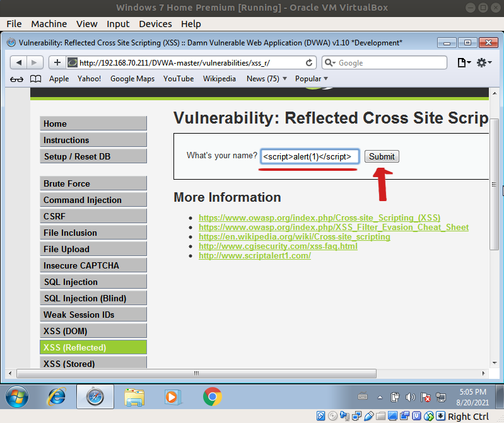The image size is (504, 423).
Task: Open the cgisecurity xss-faq link
Action: 278,246
